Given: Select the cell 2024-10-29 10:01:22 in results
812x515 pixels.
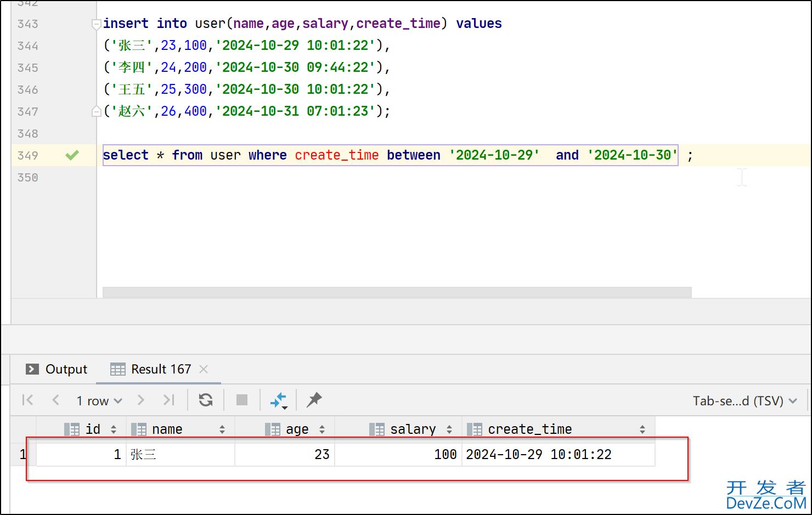Looking at the screenshot, I should tap(559, 454).
